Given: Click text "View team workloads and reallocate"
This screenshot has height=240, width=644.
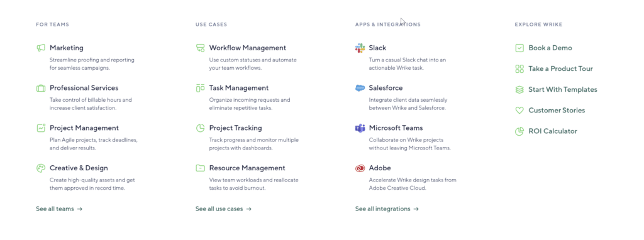Looking at the screenshot, I should [254, 180].
